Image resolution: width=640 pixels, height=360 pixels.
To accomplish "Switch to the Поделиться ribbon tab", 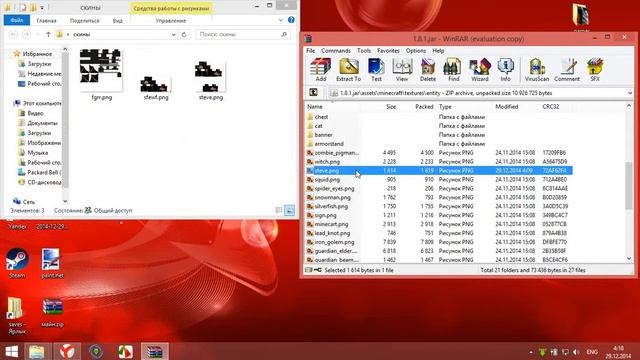I will pos(84,20).
